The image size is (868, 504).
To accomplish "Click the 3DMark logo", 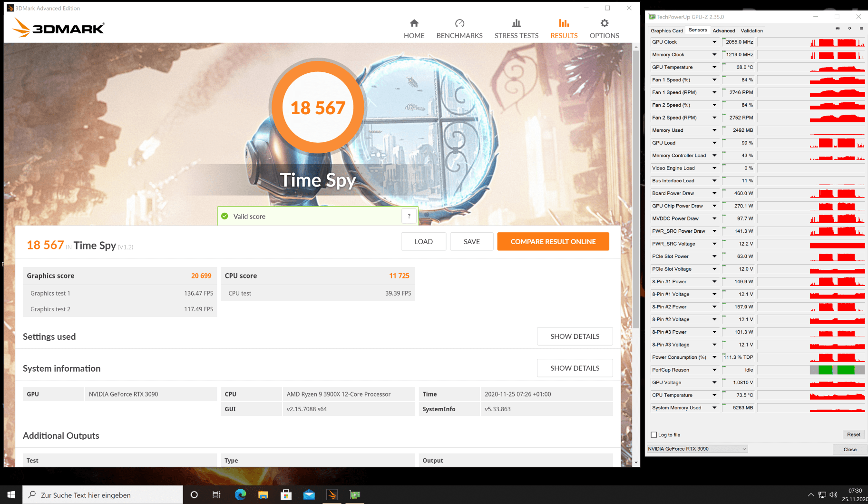I will [59, 28].
